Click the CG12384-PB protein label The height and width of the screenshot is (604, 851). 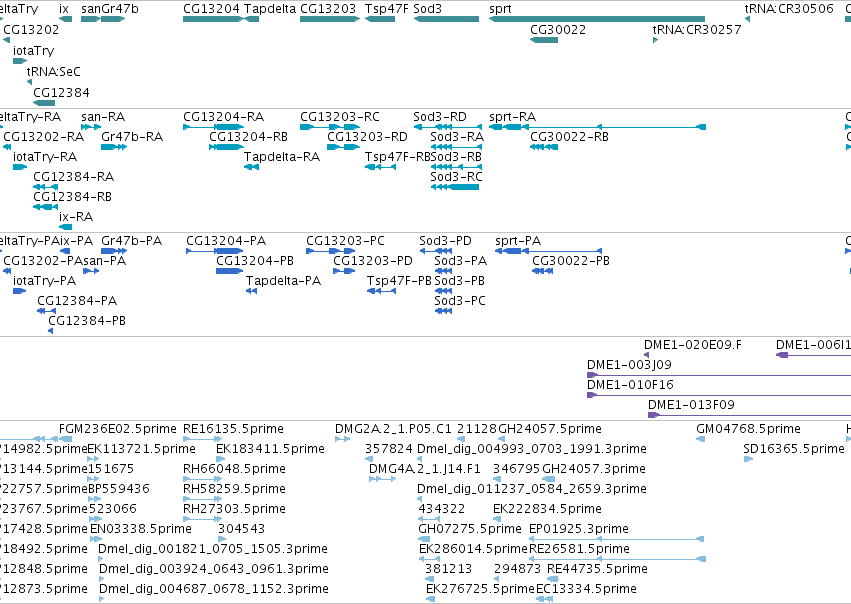tap(87, 321)
